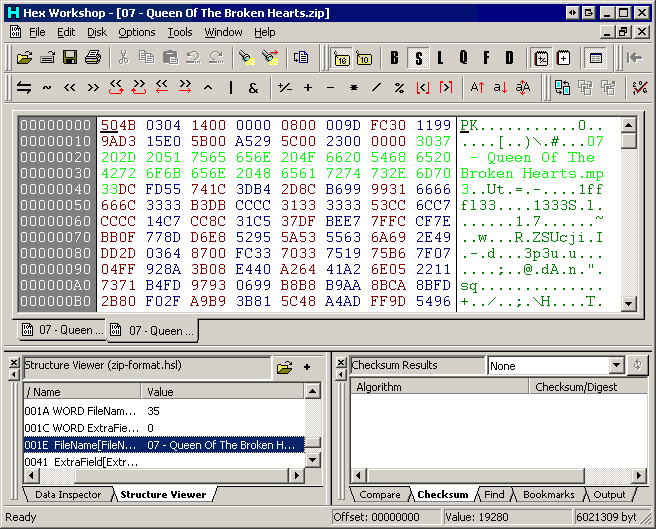Expand checksum algorithm 'None' dropdown

[616, 366]
